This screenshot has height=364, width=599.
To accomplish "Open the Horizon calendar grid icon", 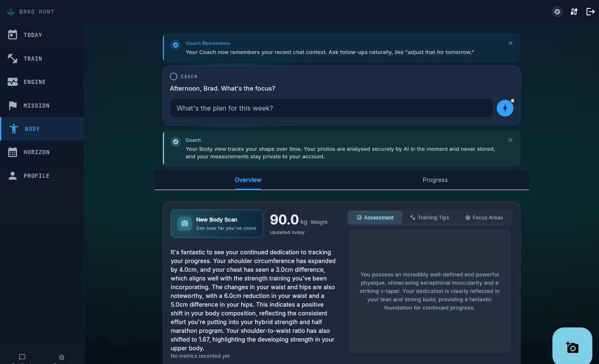I will 12,152.
